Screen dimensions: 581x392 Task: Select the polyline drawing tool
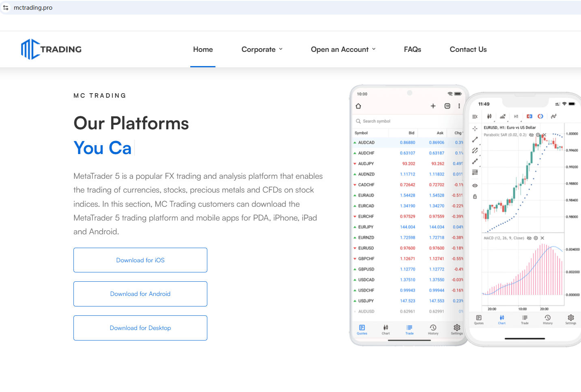(x=475, y=161)
